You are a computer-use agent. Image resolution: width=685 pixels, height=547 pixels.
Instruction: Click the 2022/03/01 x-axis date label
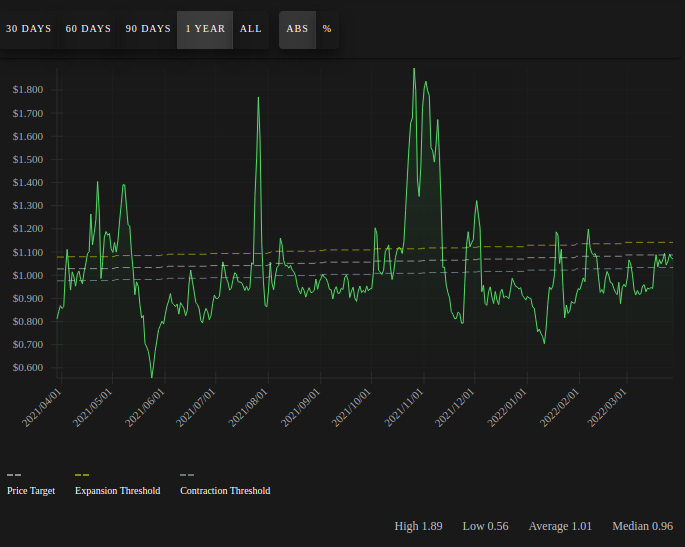[607, 408]
